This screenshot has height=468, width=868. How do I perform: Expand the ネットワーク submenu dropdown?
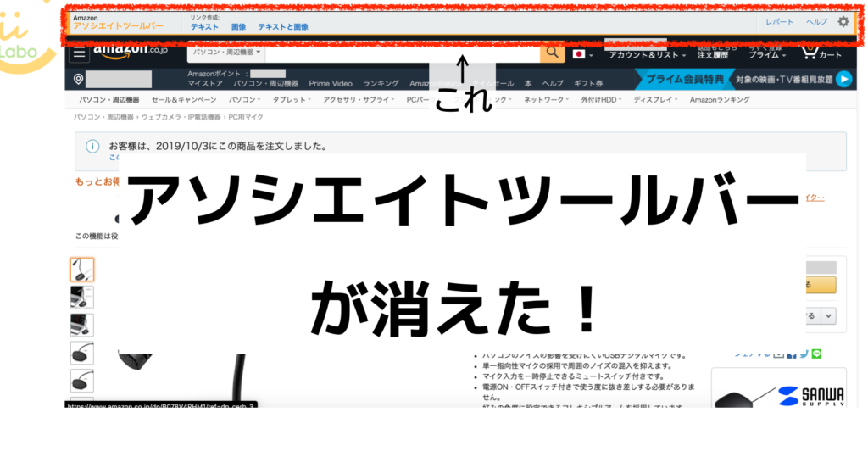point(546,100)
